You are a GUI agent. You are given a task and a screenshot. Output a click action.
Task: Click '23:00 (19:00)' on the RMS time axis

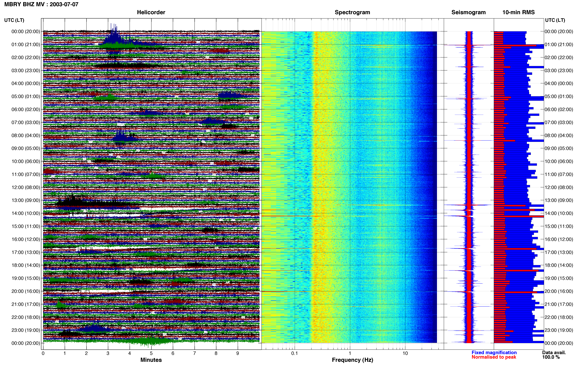click(559, 330)
